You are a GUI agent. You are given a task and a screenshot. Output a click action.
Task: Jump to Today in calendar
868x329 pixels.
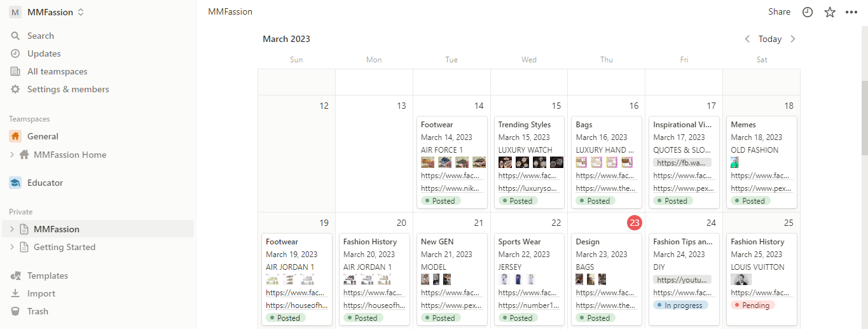click(x=769, y=39)
